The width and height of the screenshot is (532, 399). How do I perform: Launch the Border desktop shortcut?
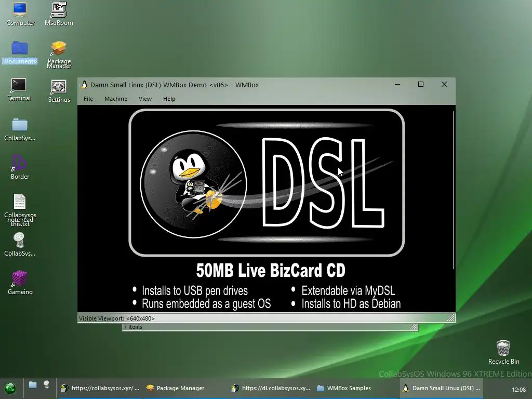click(x=20, y=167)
